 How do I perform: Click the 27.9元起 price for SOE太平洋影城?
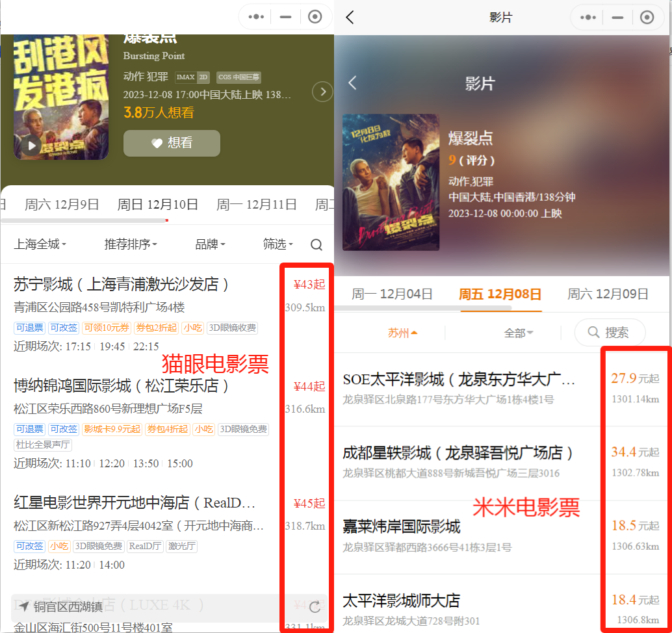tap(635, 378)
